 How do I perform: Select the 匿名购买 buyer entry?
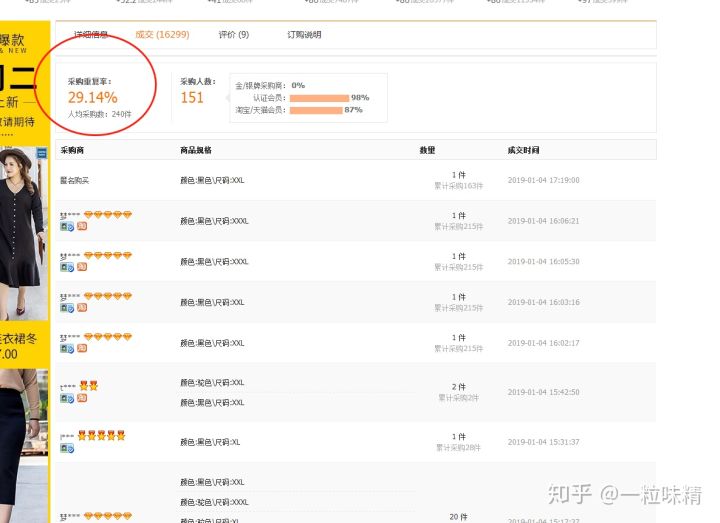74,180
